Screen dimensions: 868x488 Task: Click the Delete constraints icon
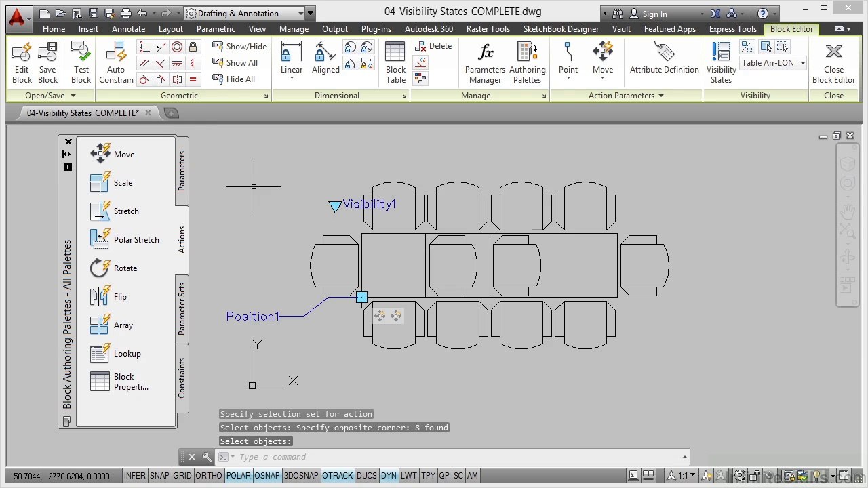(433, 46)
